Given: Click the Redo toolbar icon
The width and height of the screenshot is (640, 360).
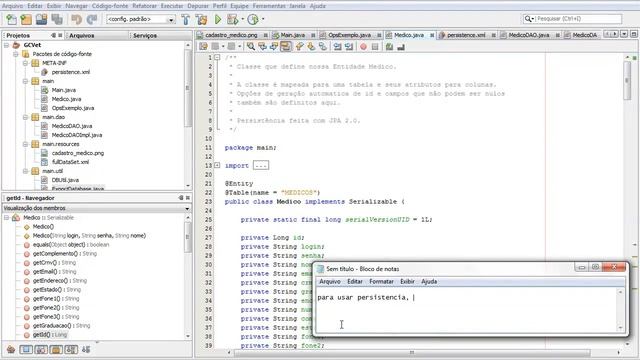Looking at the screenshot, I should [x=92, y=19].
